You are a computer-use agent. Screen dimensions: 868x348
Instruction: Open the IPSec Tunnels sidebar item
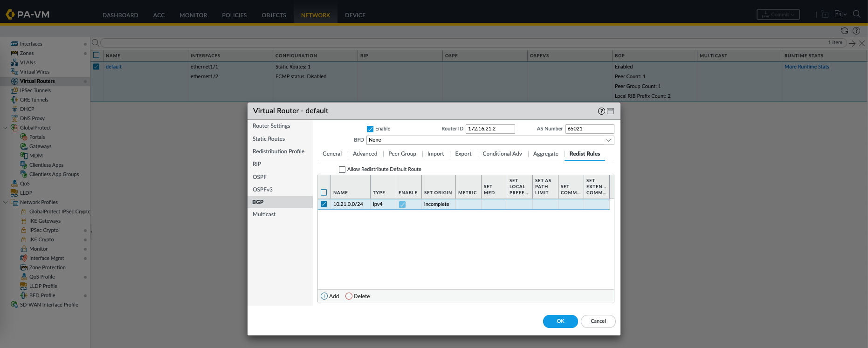point(35,90)
